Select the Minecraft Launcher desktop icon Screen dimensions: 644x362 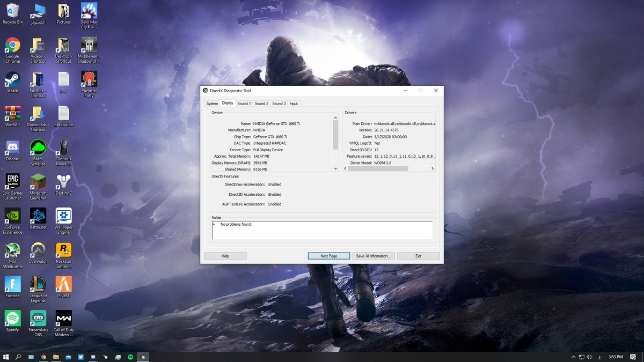38,187
